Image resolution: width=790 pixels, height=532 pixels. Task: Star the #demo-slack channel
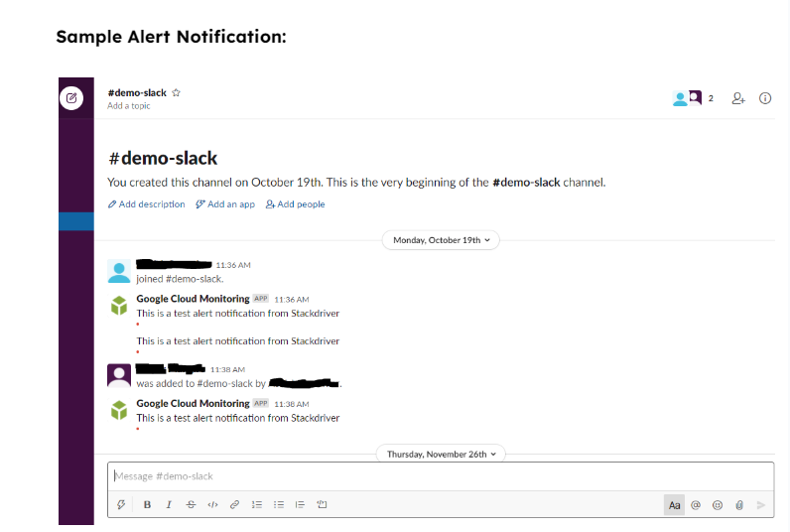[x=177, y=92]
